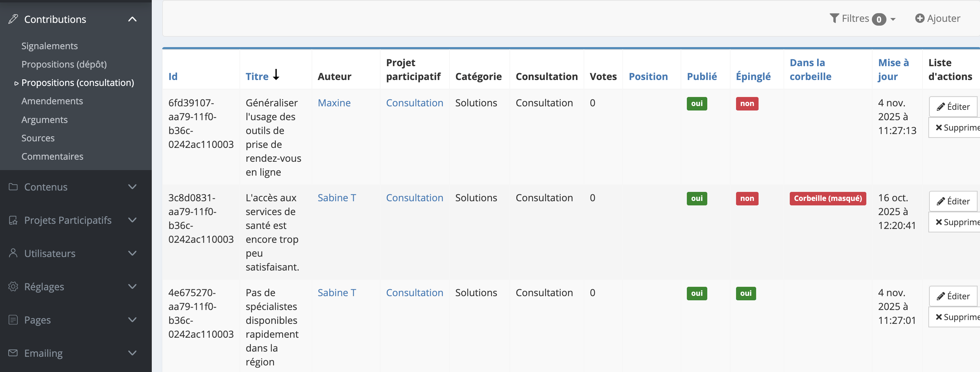The width and height of the screenshot is (980, 372).
Task: Go to Commentaires in the sidebar
Action: pyautogui.click(x=52, y=156)
